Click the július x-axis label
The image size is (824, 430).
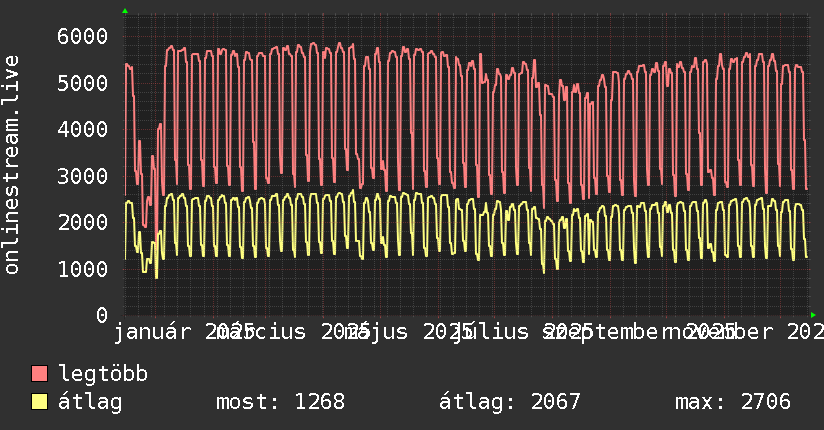pyautogui.click(x=491, y=332)
